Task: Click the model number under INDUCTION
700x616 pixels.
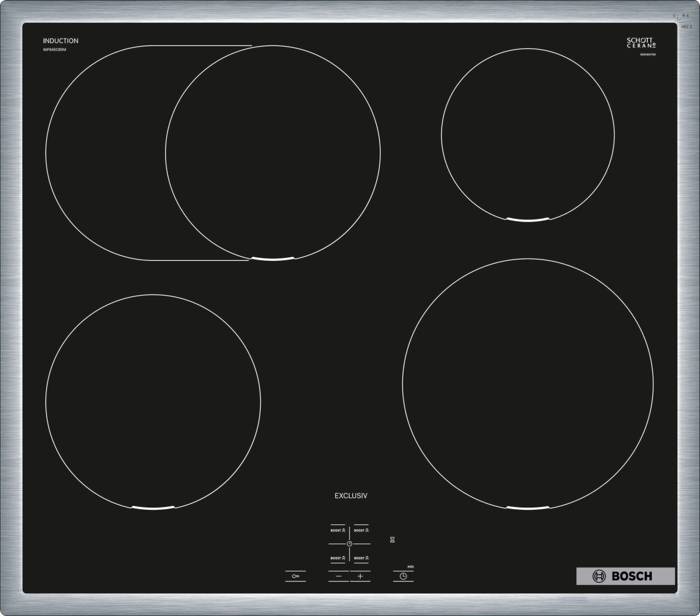Action: [x=54, y=50]
